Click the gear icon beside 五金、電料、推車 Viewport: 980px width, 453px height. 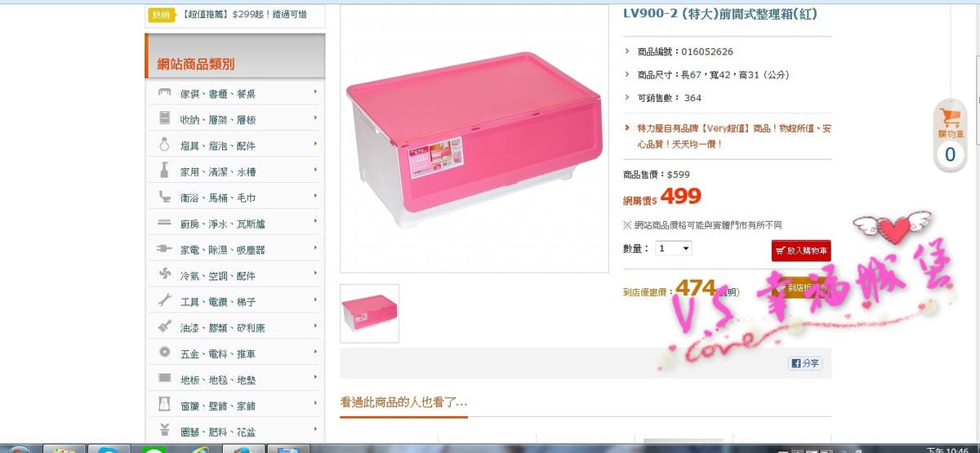pos(164,353)
